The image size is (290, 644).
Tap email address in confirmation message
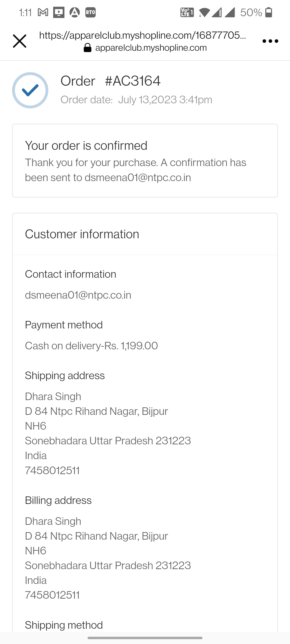[138, 178]
